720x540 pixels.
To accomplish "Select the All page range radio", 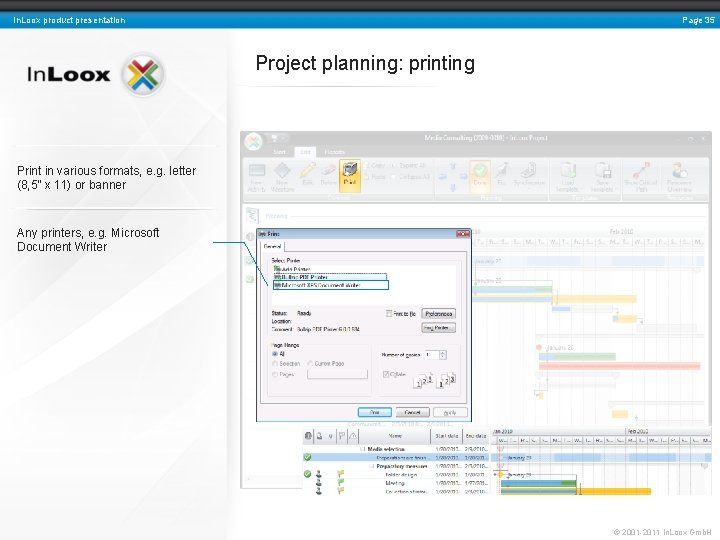I will (x=275, y=354).
